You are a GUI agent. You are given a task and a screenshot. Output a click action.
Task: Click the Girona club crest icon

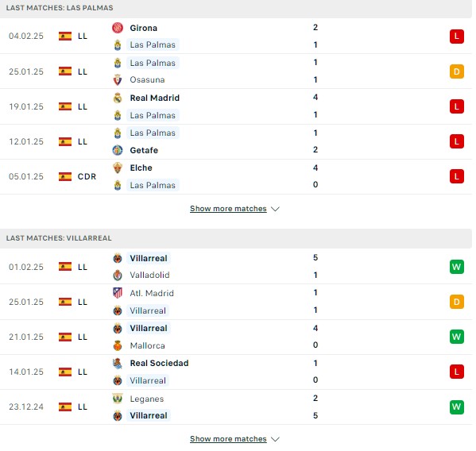click(x=118, y=28)
